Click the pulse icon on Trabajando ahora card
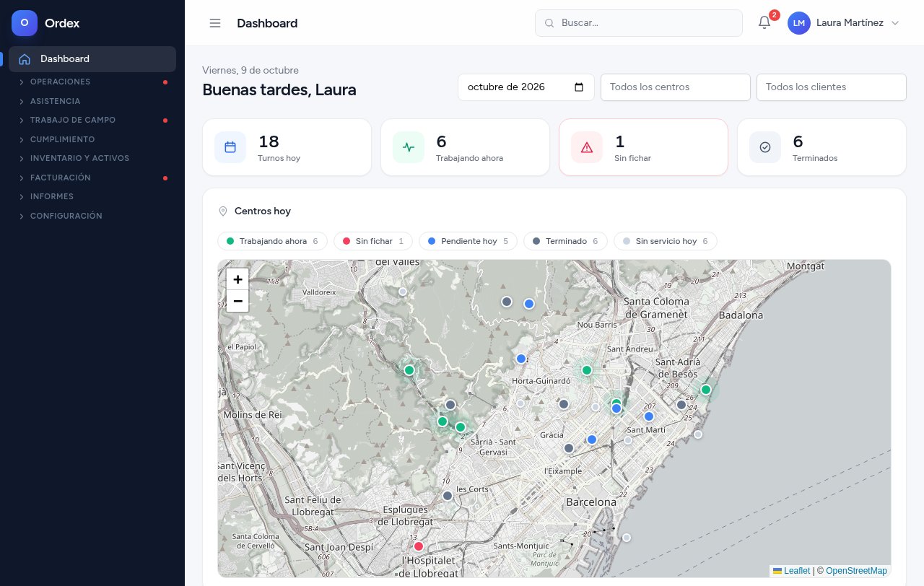This screenshot has height=586, width=924. [x=409, y=147]
